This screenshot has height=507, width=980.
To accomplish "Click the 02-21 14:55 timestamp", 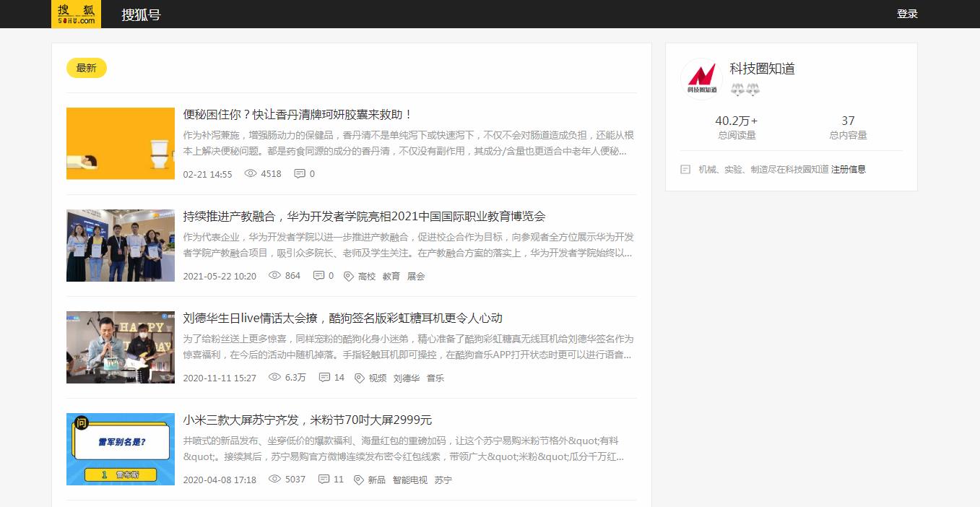I will coord(208,174).
